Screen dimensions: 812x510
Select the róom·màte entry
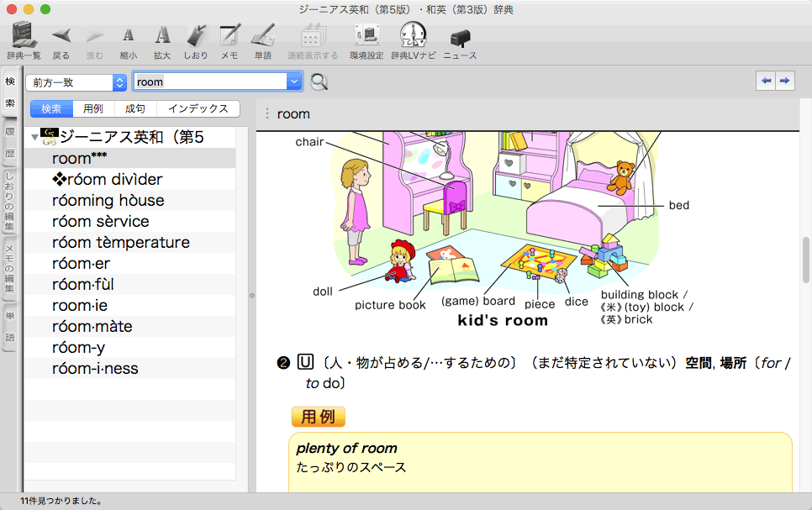tap(130, 326)
